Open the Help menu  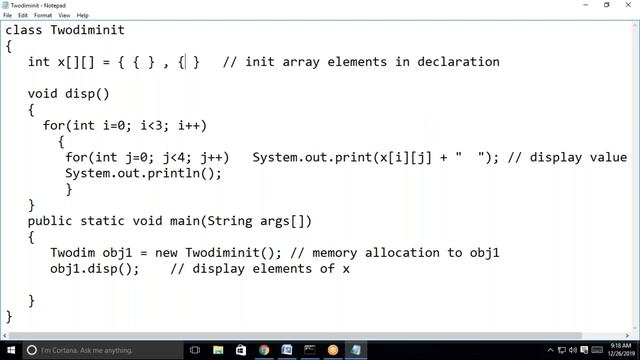(x=82, y=16)
